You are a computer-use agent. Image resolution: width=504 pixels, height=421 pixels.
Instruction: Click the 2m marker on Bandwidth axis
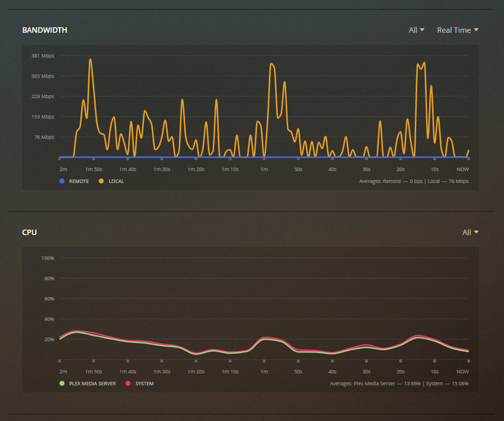click(x=63, y=170)
